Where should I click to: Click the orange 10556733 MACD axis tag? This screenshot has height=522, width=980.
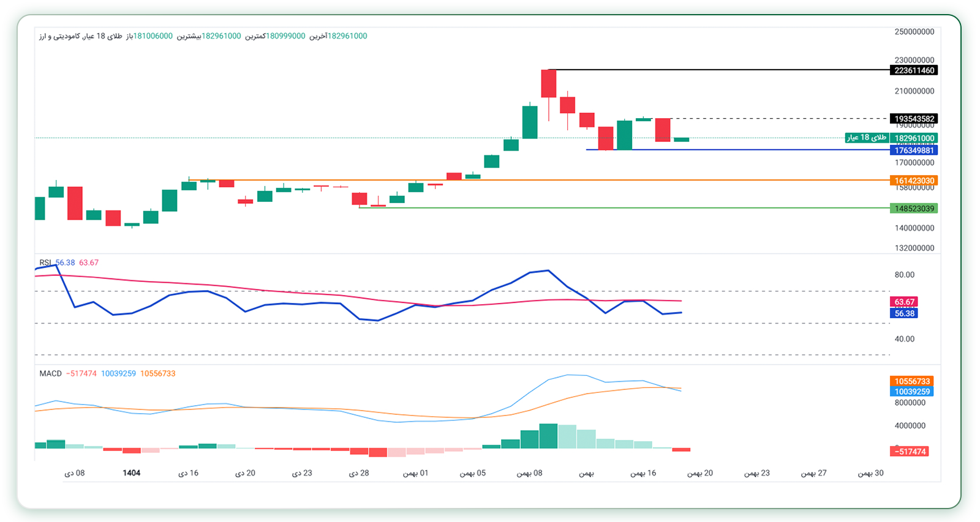pyautogui.click(x=911, y=381)
